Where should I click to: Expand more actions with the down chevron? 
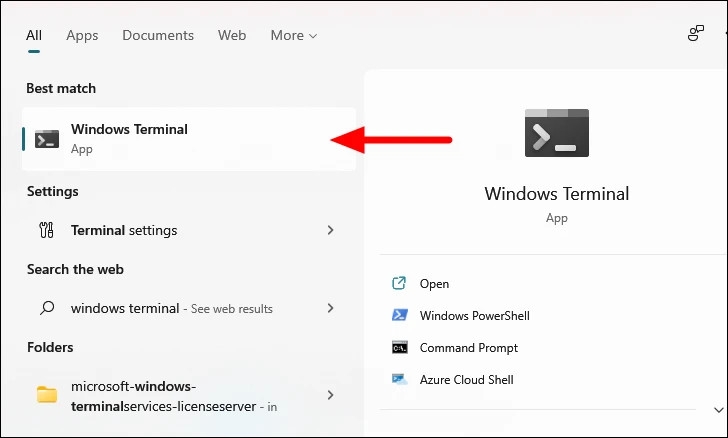pos(718,410)
